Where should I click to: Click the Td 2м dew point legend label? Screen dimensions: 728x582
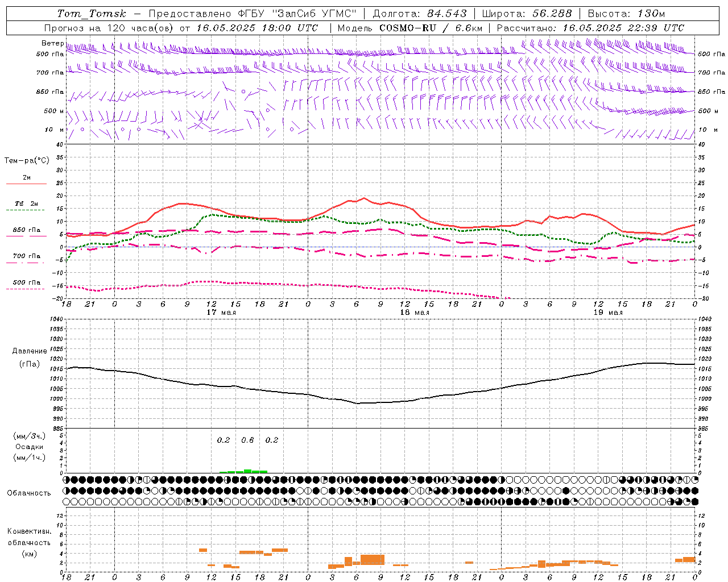(x=27, y=203)
